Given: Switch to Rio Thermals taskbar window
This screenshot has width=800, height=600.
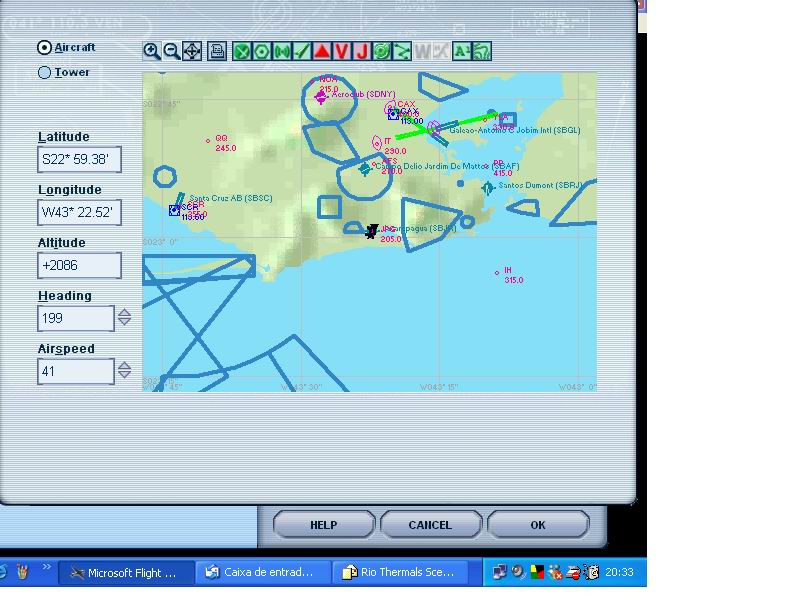Looking at the screenshot, I should (400, 572).
